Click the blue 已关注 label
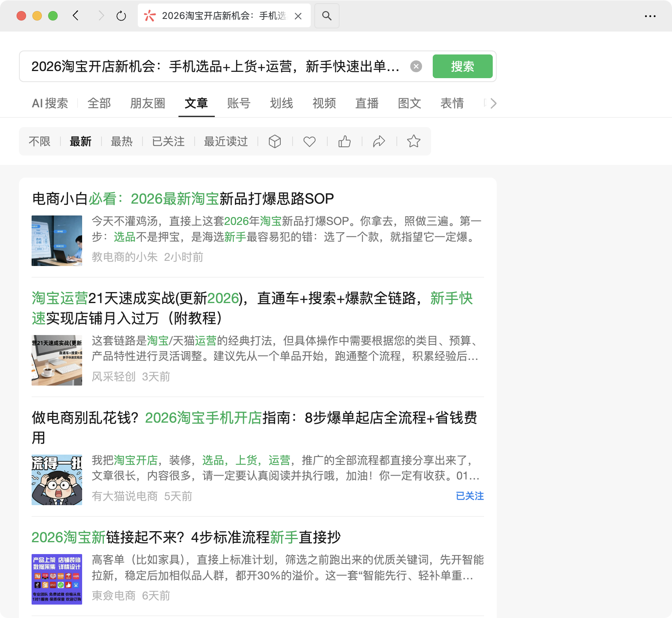 470,496
